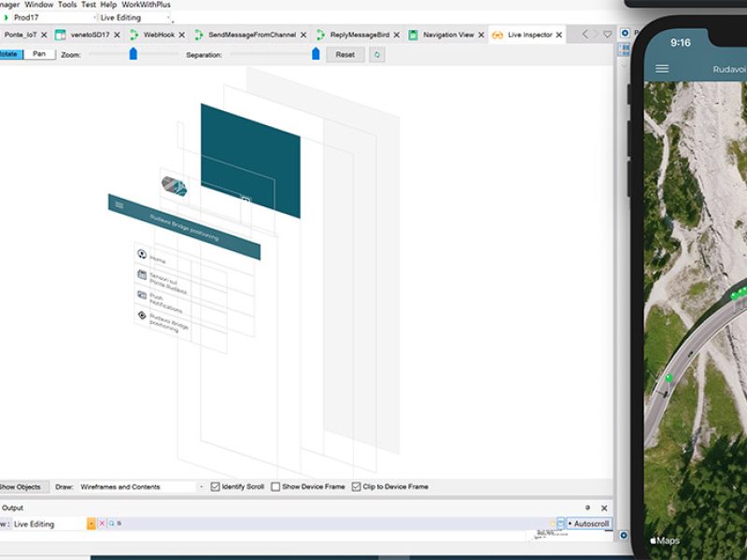Open the Tools menu
This screenshot has width=747, height=560.
click(x=67, y=5)
